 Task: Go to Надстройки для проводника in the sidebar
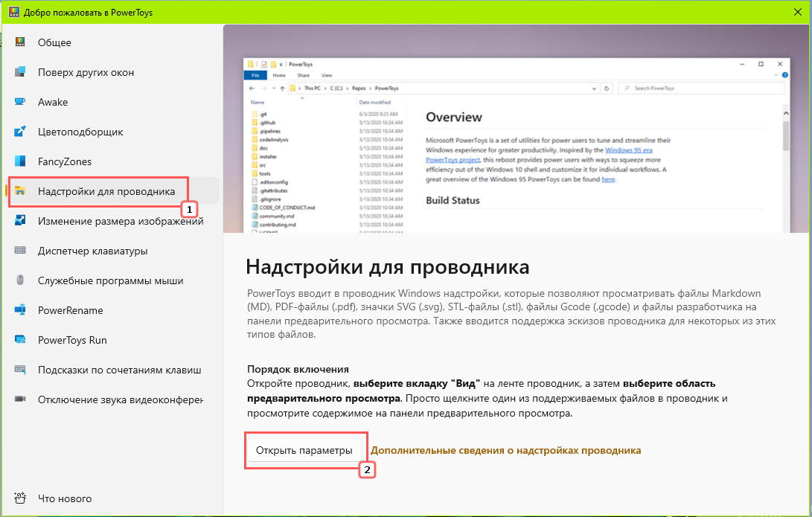click(x=112, y=191)
